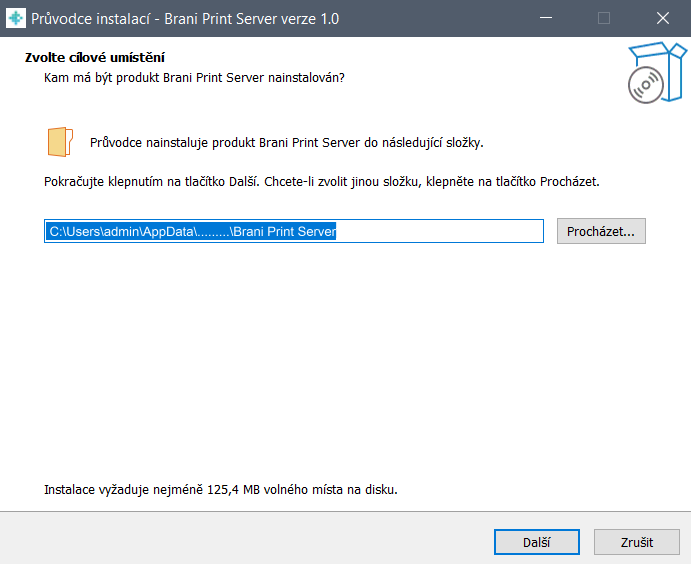Click the instruction text starting "Pokračujte klepnutím"
The width and height of the screenshot is (691, 564).
pos(322,182)
